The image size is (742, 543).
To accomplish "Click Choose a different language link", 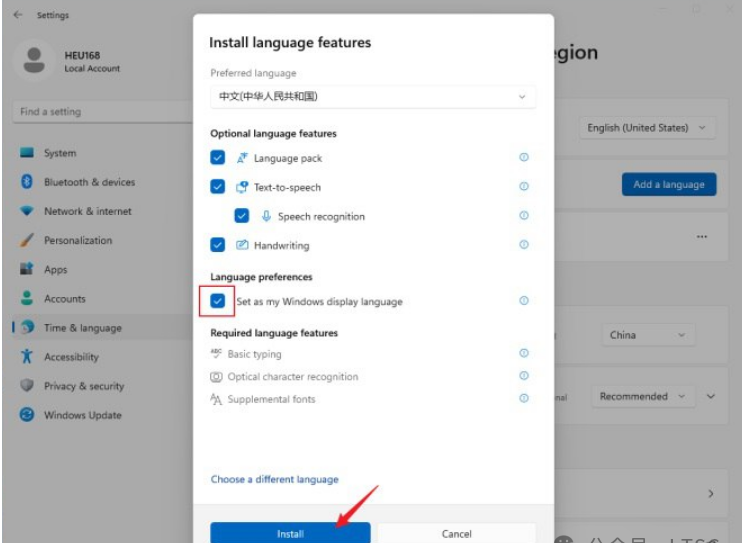I will point(274,479).
